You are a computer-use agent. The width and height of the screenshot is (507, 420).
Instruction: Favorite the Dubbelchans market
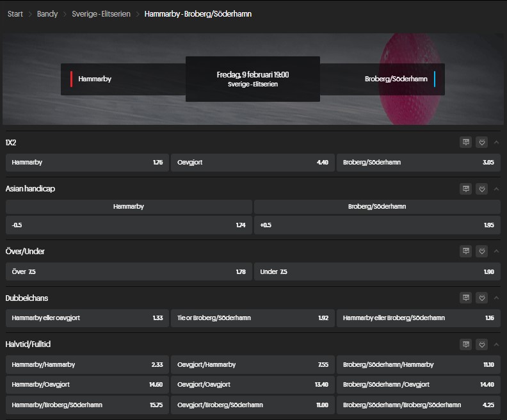click(x=482, y=298)
